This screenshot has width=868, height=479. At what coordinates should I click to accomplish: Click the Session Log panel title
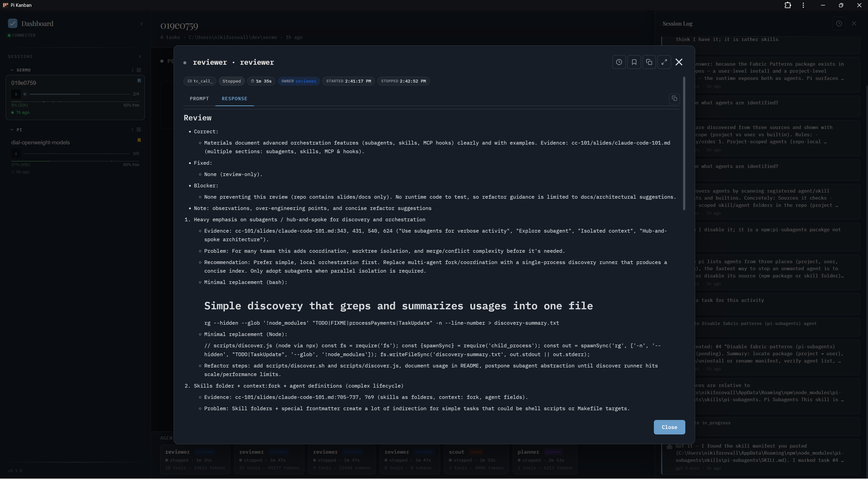tap(677, 24)
